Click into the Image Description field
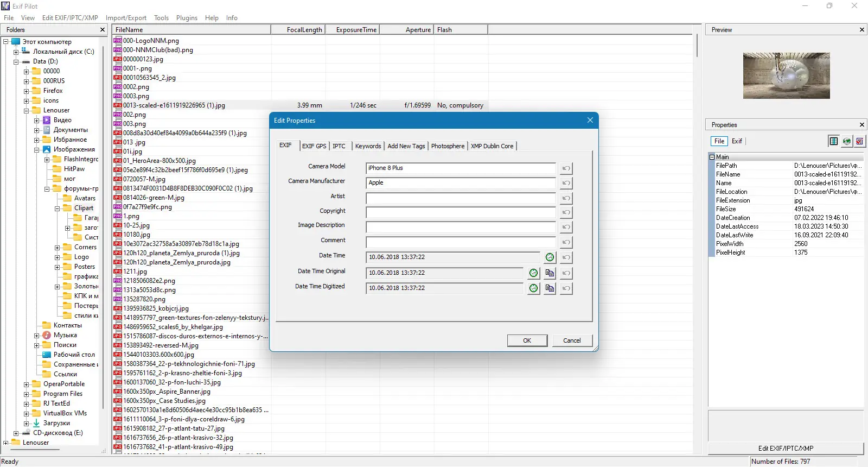This screenshot has width=868, height=467. click(x=461, y=227)
